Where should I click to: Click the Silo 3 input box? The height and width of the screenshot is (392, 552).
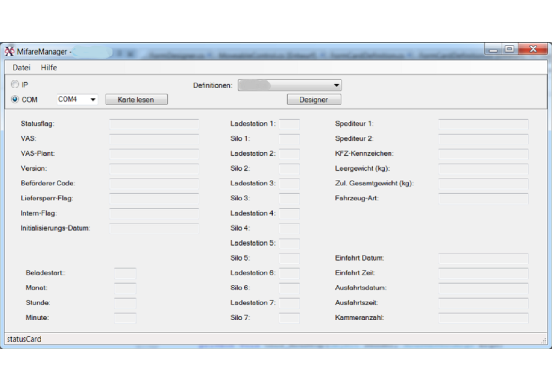point(289,199)
